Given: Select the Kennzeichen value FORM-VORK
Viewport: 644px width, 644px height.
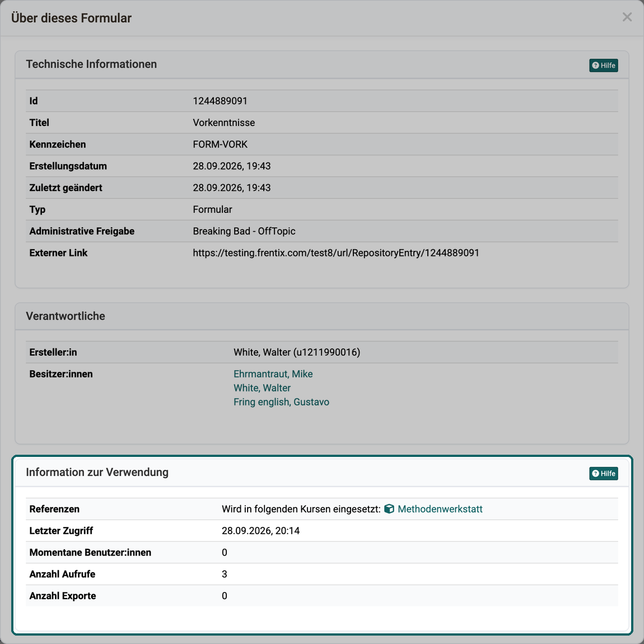Looking at the screenshot, I should point(220,144).
